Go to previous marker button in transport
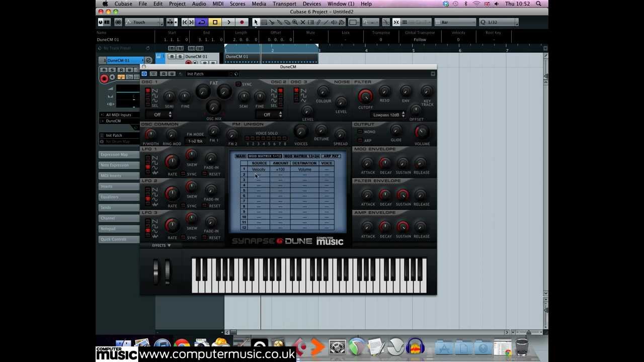The image size is (644, 362). [184, 22]
